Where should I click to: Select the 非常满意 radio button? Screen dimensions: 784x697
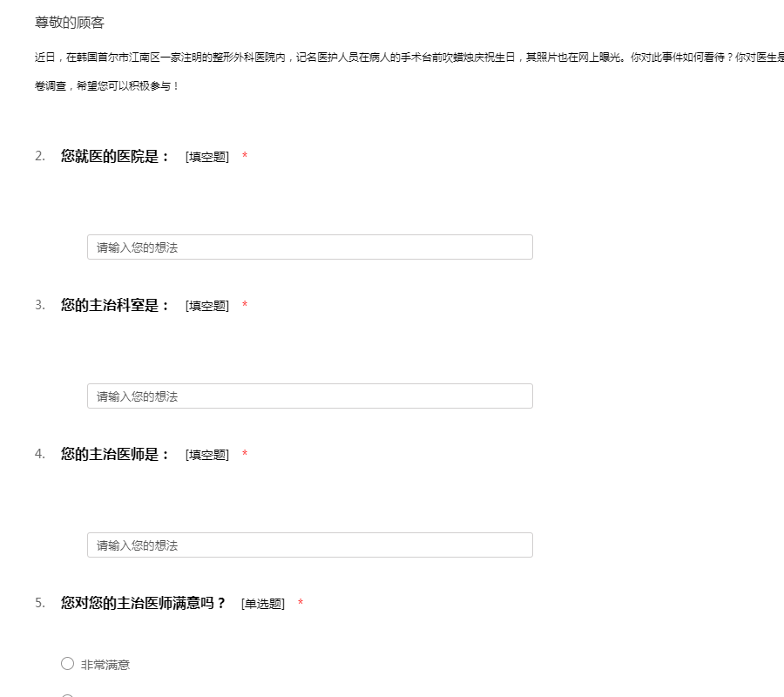point(68,664)
